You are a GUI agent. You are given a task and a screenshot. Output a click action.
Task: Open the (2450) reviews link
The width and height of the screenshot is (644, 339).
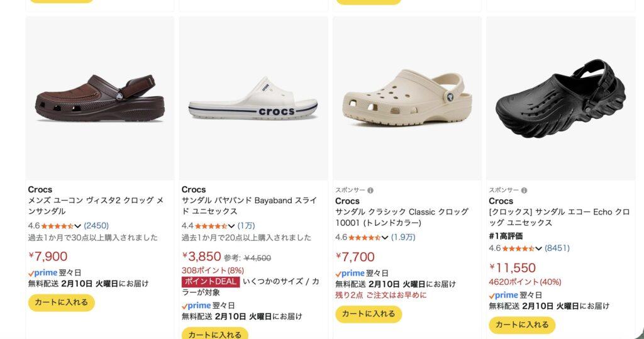tap(96, 226)
